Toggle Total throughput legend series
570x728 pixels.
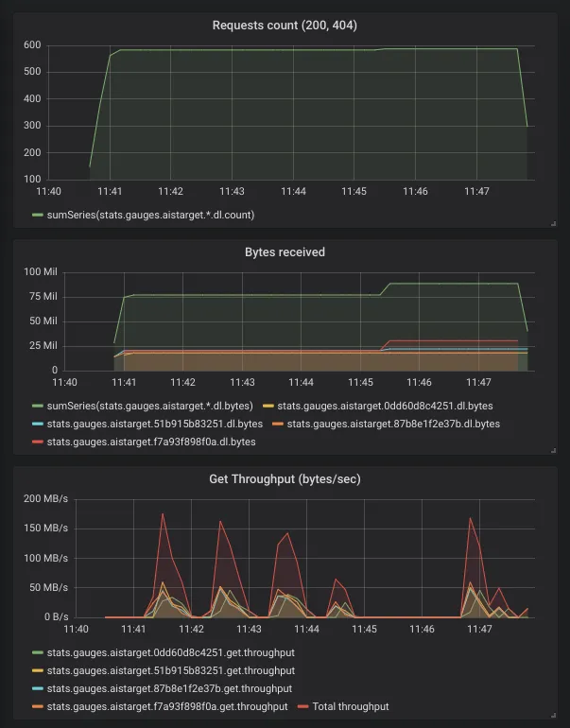[351, 706]
